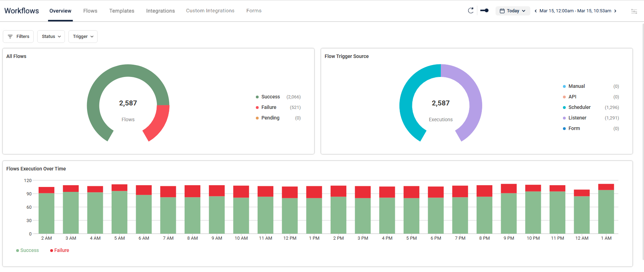
Task: Click the 2 AM bar in chart
Action: pyautogui.click(x=46, y=210)
